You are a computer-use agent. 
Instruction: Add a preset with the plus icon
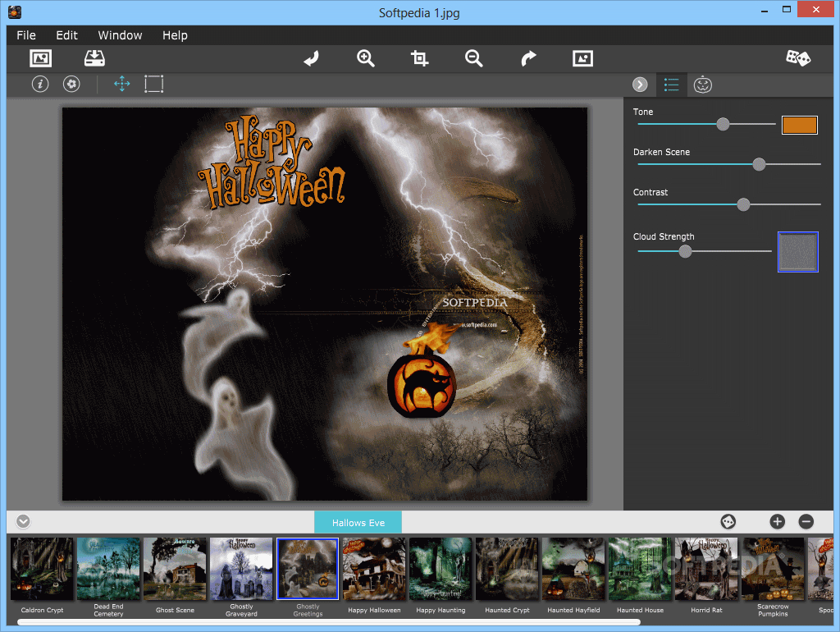778,521
